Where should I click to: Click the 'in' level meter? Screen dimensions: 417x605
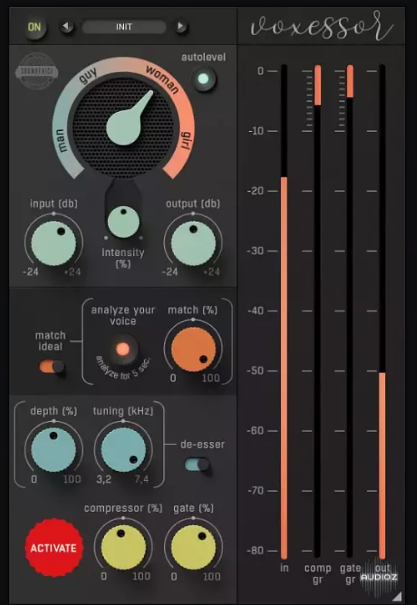click(x=284, y=312)
